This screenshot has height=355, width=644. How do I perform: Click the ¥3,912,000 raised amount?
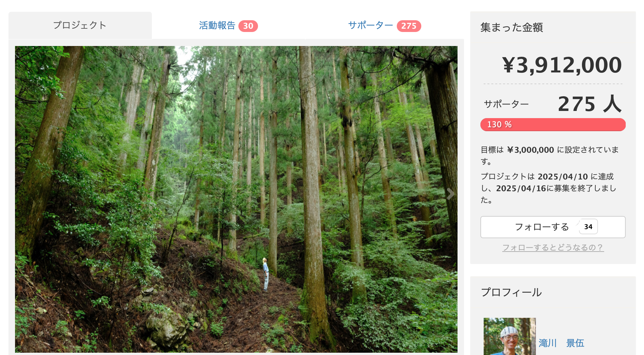[x=562, y=65]
